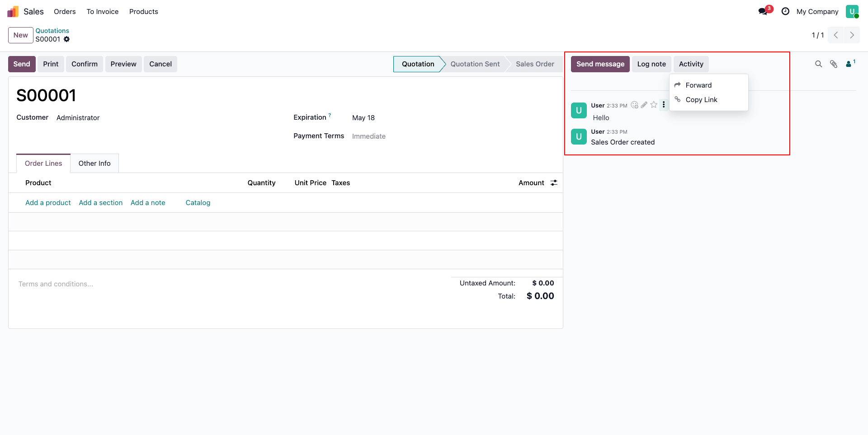868x435 pixels.
Task: Open the product Catalog link
Action: pyautogui.click(x=198, y=203)
